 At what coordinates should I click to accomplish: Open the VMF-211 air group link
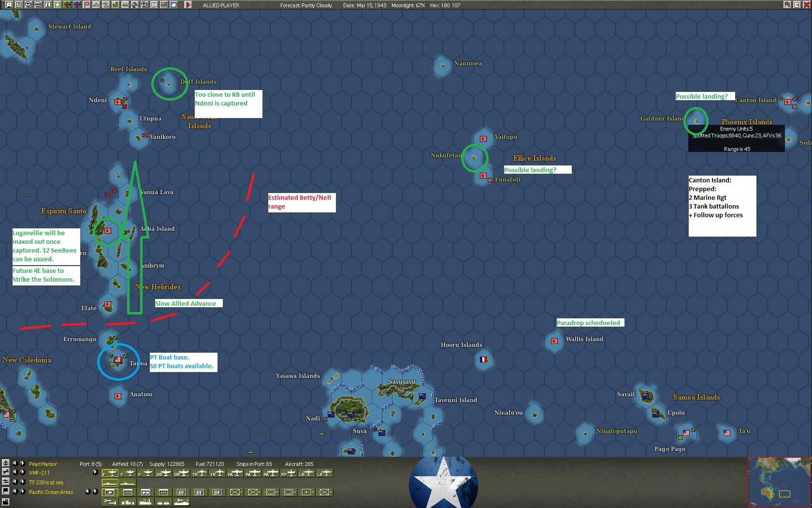pos(39,473)
